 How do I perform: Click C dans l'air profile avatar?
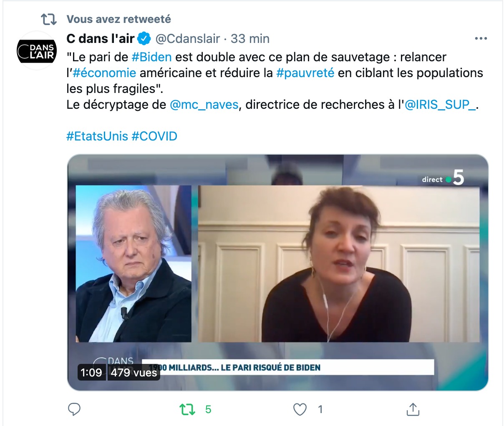[37, 50]
